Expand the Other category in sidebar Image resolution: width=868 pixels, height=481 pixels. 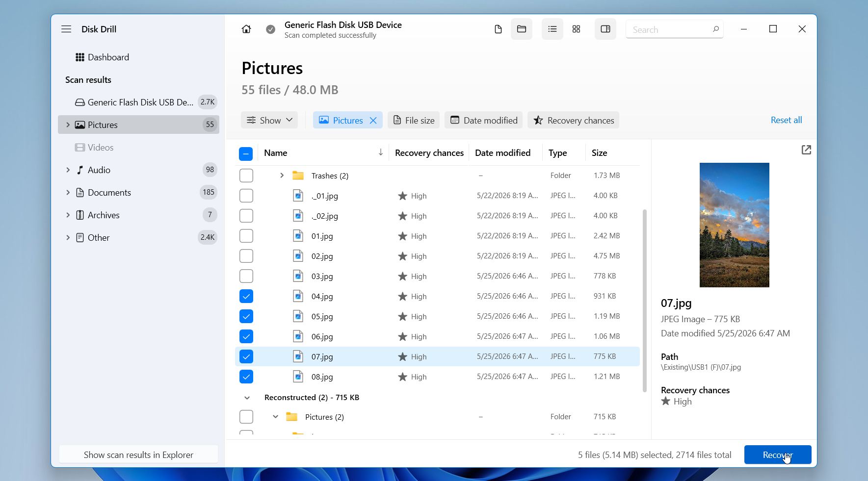coord(68,237)
